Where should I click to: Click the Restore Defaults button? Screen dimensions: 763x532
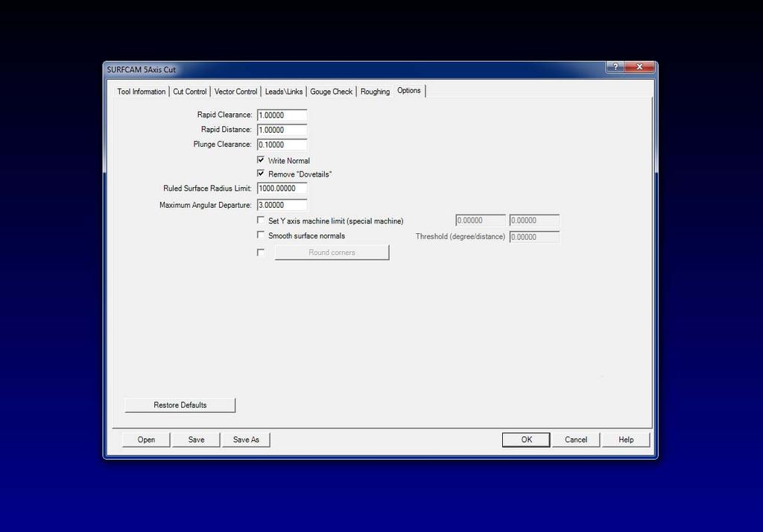pyautogui.click(x=180, y=405)
